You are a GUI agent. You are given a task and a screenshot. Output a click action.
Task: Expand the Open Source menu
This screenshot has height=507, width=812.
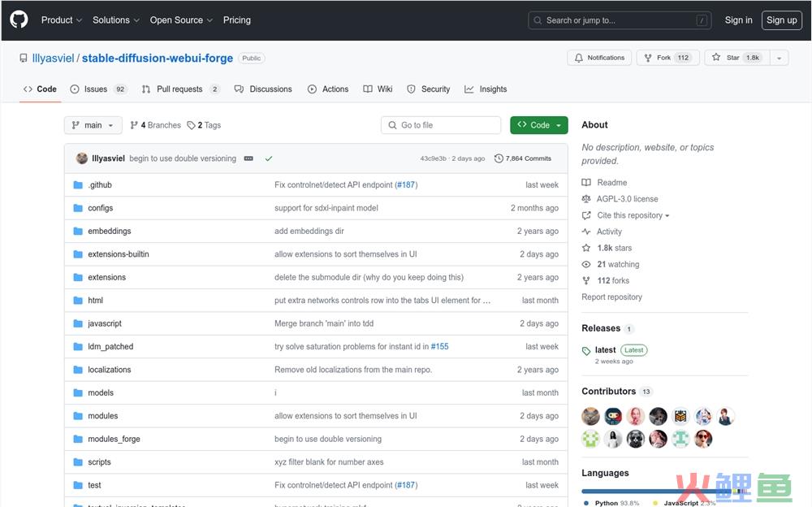pyautogui.click(x=181, y=20)
